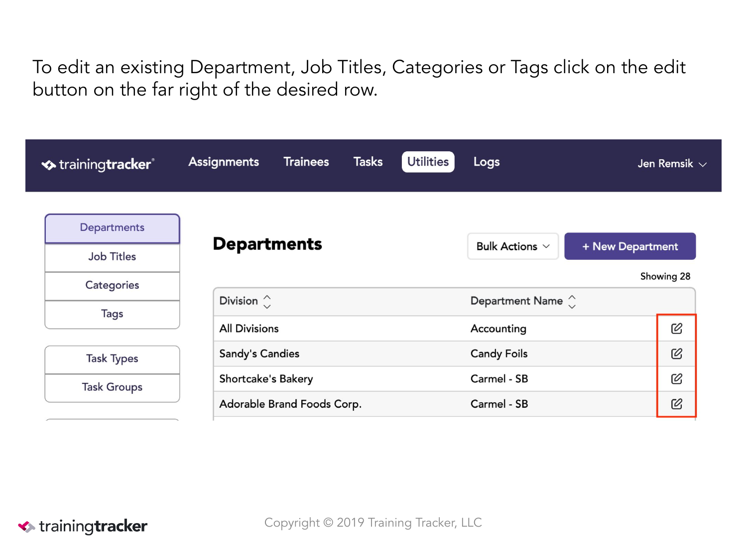747x560 pixels.
Task: Click the Adorable Brand Foods Corp. cell
Action: [290, 404]
